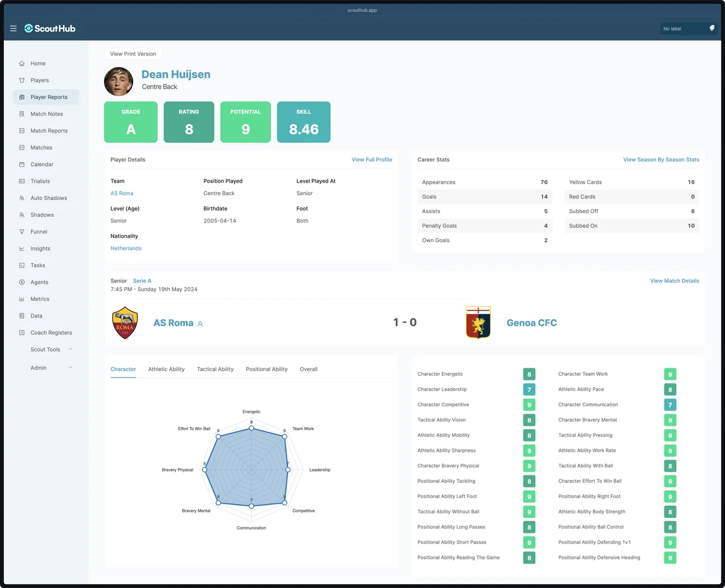The width and height of the screenshot is (725, 588).
Task: Click the Energetic point on radar chart
Action: point(252,428)
